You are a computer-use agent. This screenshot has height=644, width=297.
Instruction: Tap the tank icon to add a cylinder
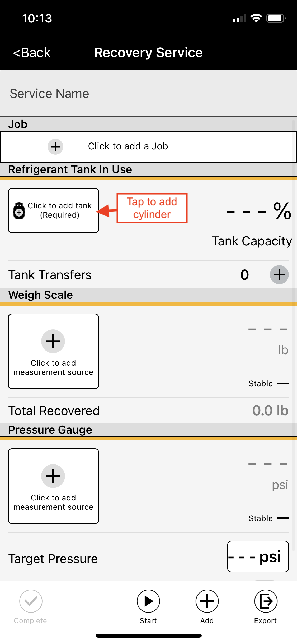(19, 211)
